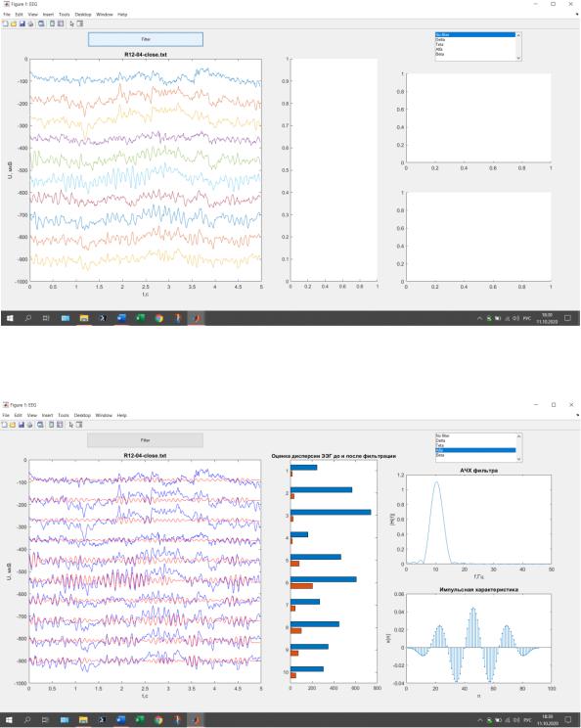This screenshot has height=728, width=581.
Task: Select 'Teta' in upper window filter list
Action: (475, 45)
